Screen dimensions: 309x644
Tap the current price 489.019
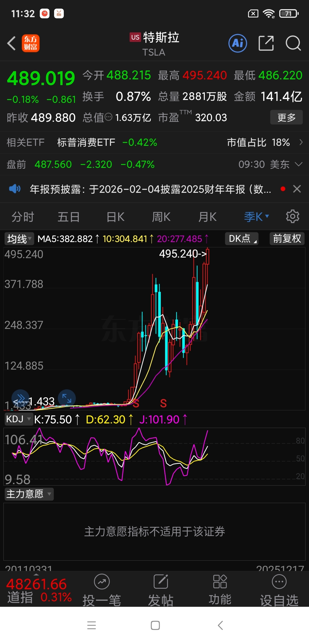(41, 78)
